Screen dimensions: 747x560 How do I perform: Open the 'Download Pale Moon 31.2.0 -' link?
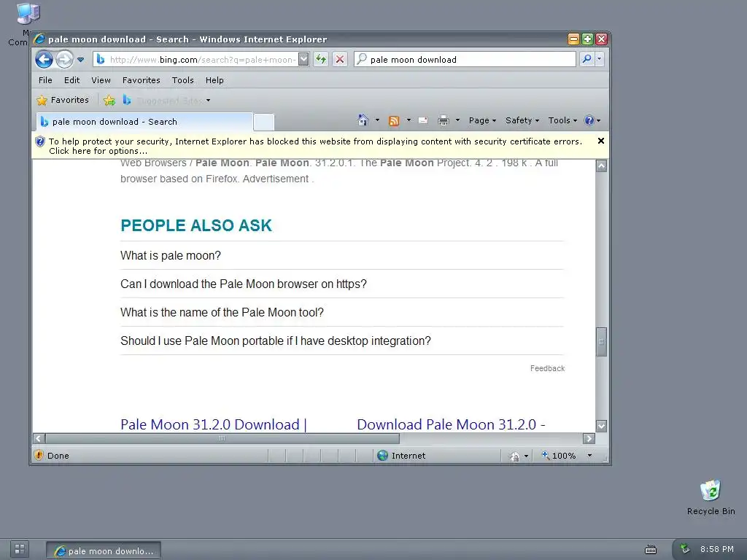pos(451,424)
